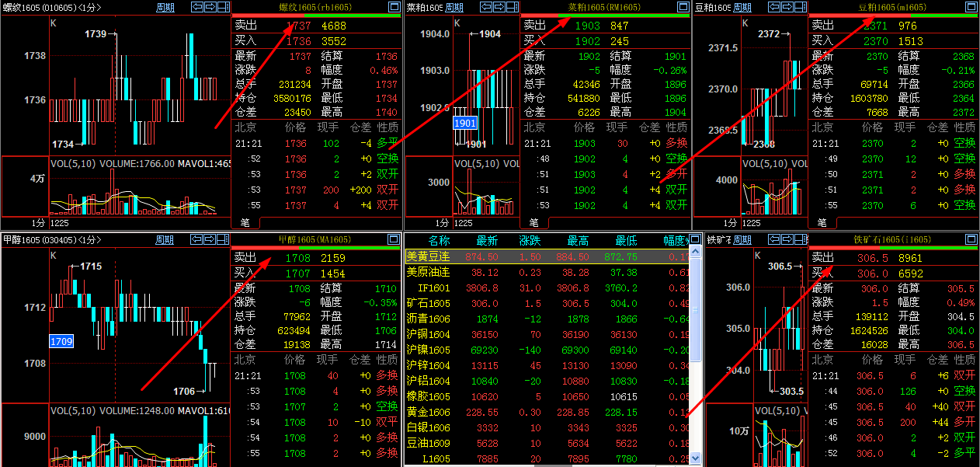Click maximize icon on 菜粕1605(RM1605) title bar
980x467 pixels.
680,6
